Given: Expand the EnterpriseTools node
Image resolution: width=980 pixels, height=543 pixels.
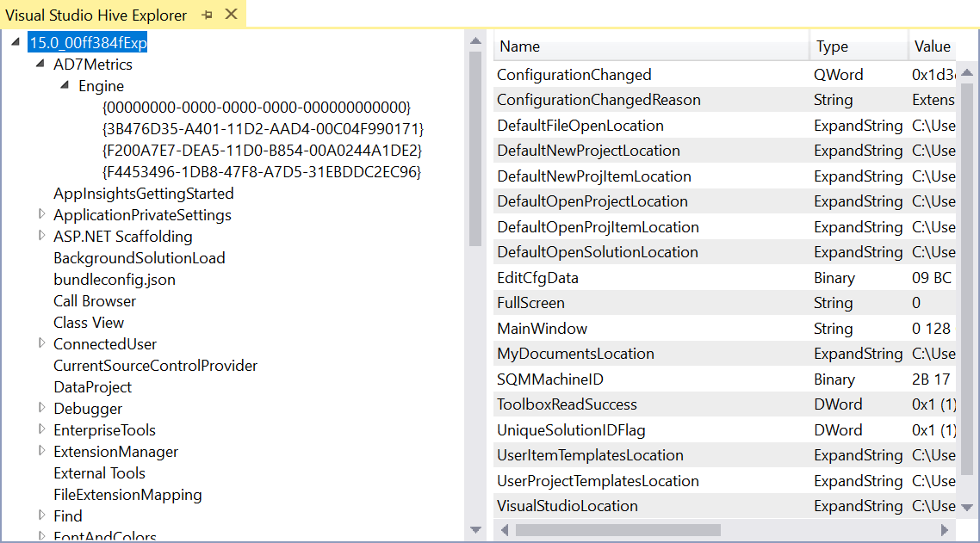Looking at the screenshot, I should pyautogui.click(x=41, y=429).
